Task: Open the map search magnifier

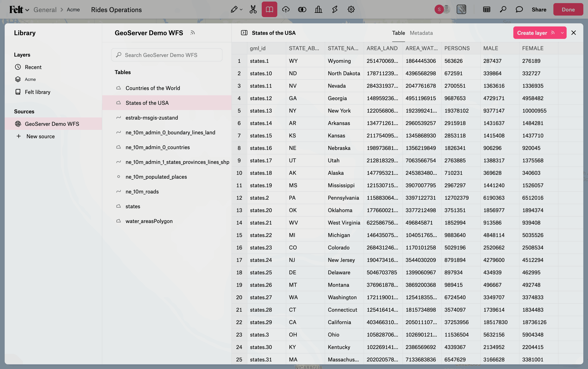Action: pos(503,9)
